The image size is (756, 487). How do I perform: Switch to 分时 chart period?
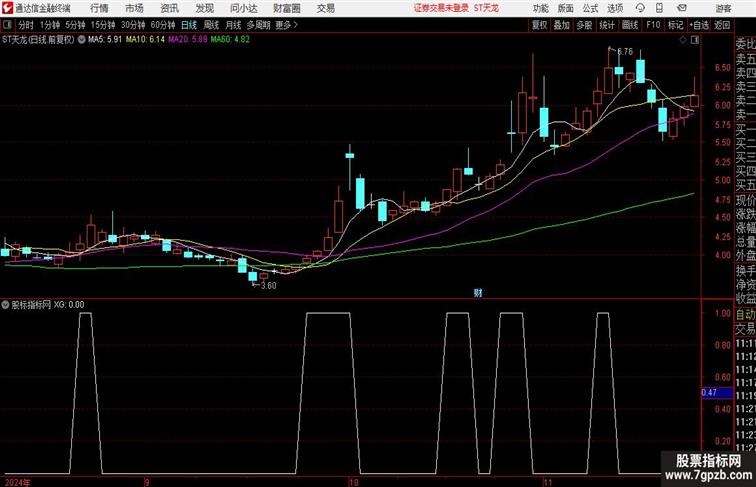pos(26,25)
